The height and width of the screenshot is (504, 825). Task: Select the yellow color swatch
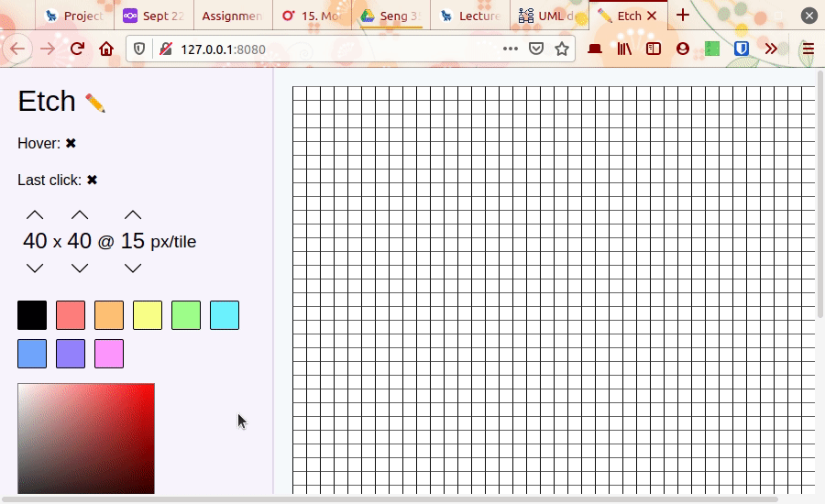coord(148,315)
